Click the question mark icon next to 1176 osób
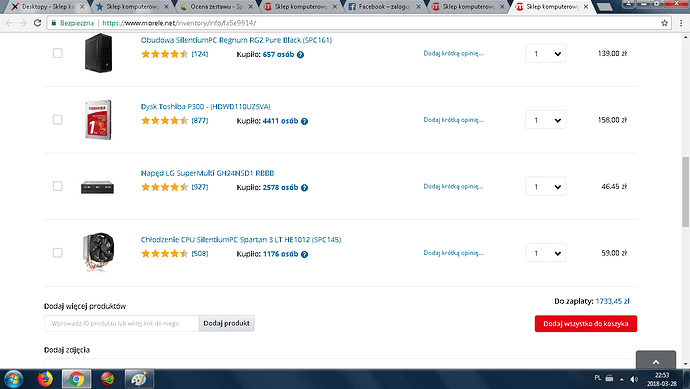Screen dimensions: 690x389 pyautogui.click(x=304, y=254)
